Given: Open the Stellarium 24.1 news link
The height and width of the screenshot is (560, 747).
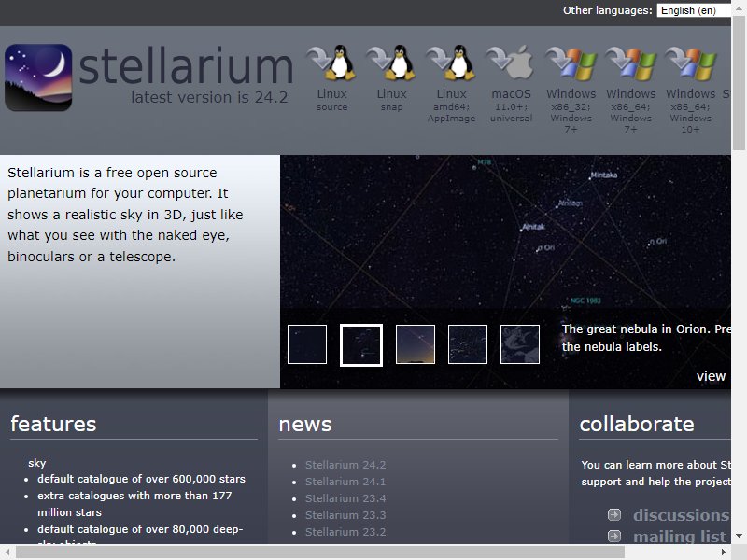Looking at the screenshot, I should 345,482.
